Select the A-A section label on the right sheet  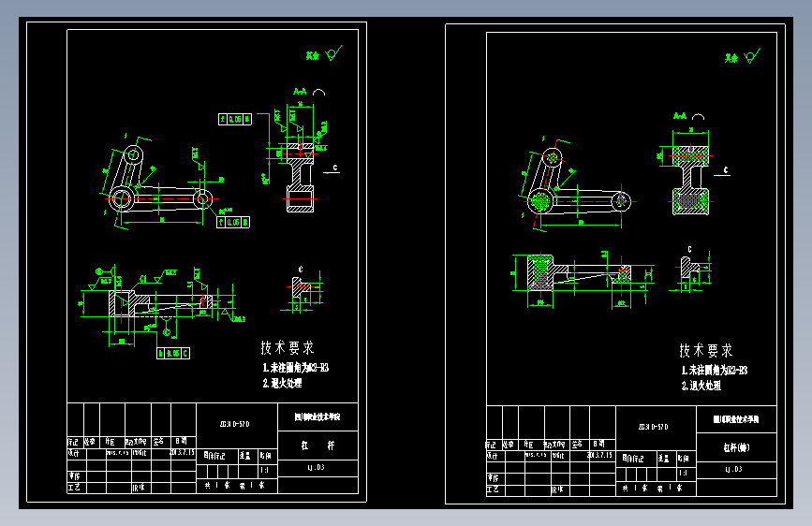679,116
